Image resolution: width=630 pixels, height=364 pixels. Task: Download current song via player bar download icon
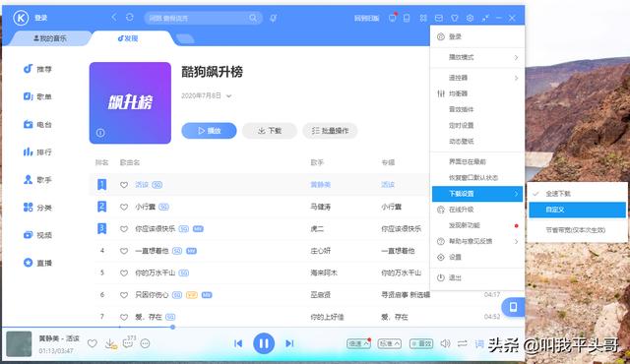[x=109, y=343]
